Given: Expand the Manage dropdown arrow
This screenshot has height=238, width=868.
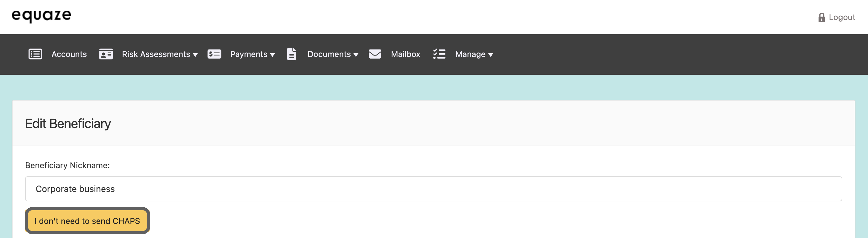Looking at the screenshot, I should coord(491,55).
